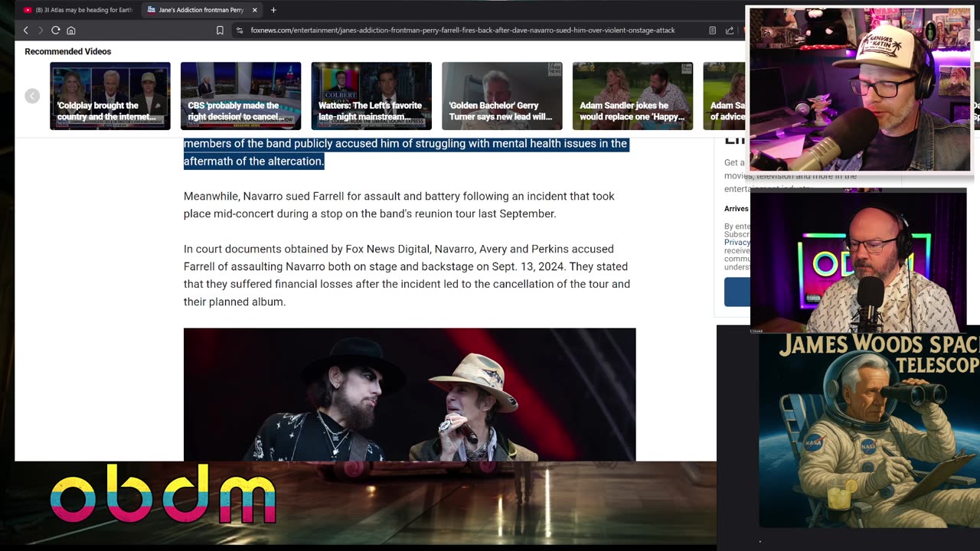Click the Navarro and Farrell article photo
The width and height of the screenshot is (980, 551).
[410, 394]
